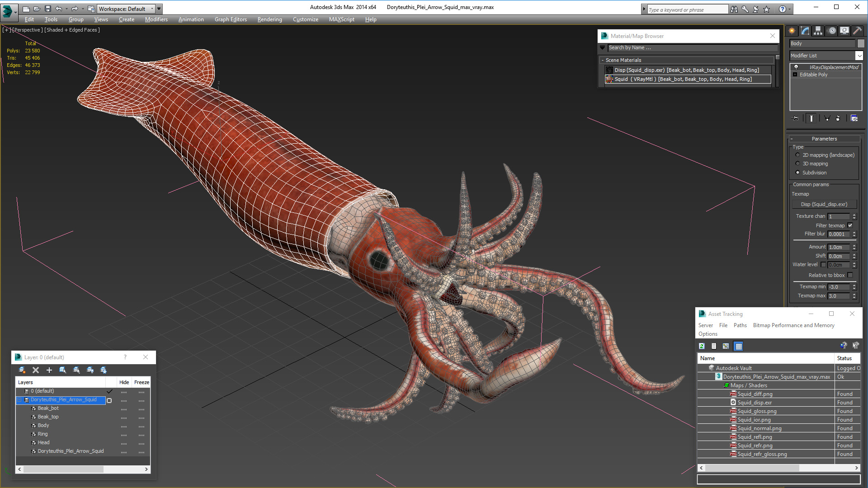Open the Display command panel tab
The height and width of the screenshot is (488, 868).
[844, 31]
